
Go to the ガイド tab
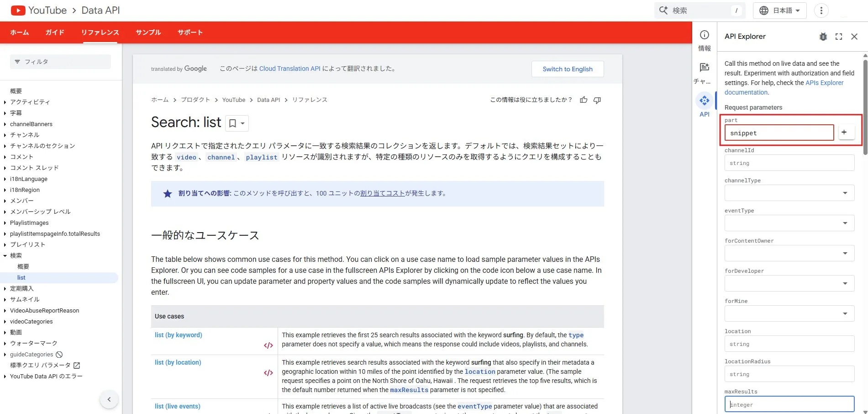[55, 32]
